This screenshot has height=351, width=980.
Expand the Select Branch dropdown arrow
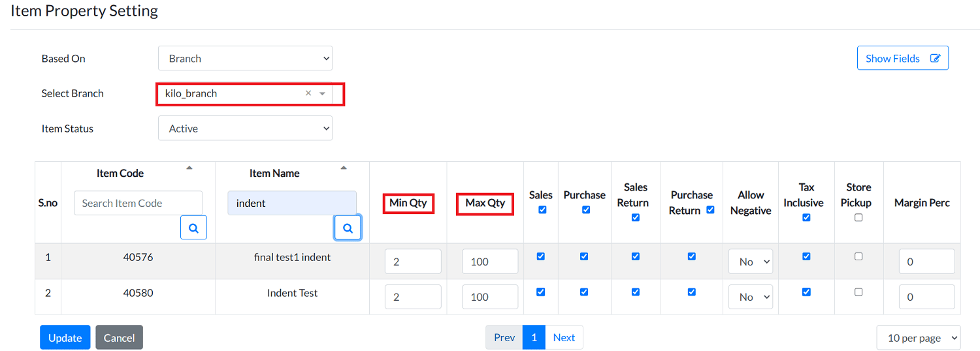click(322, 94)
